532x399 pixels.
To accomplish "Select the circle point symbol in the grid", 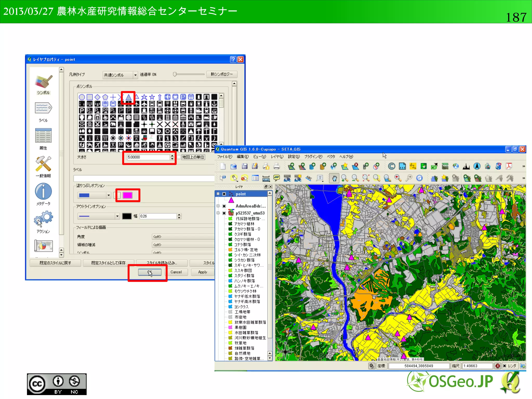I will [82, 97].
